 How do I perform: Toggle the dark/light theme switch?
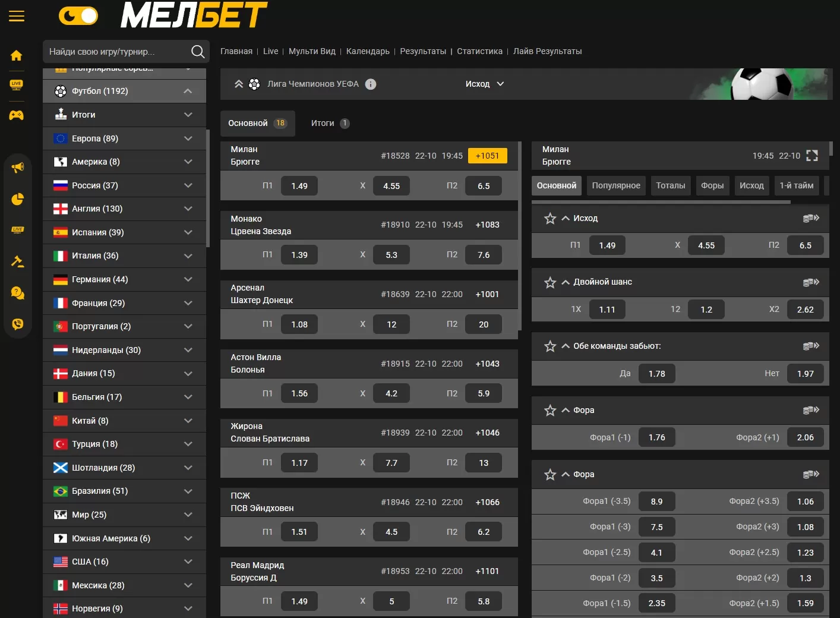click(x=78, y=16)
